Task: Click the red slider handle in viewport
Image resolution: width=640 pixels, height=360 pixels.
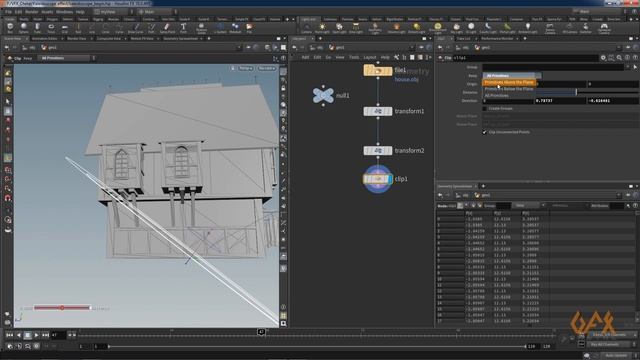Action: tap(62, 308)
